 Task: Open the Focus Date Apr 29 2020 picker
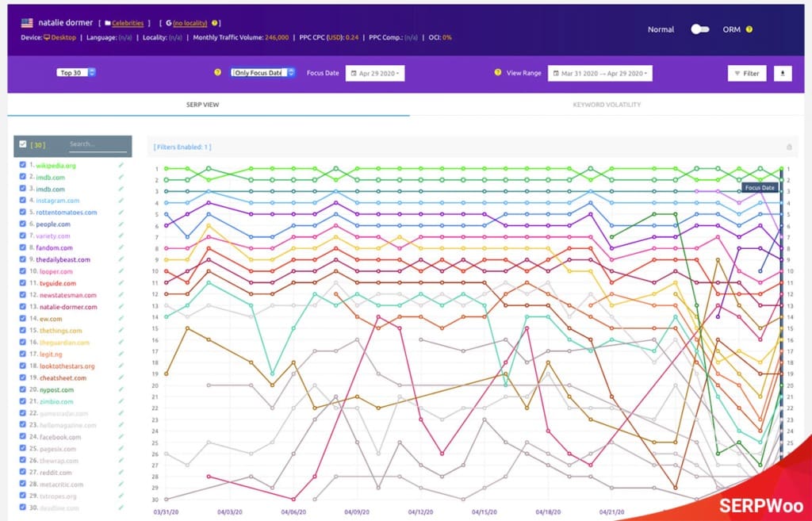pos(375,73)
